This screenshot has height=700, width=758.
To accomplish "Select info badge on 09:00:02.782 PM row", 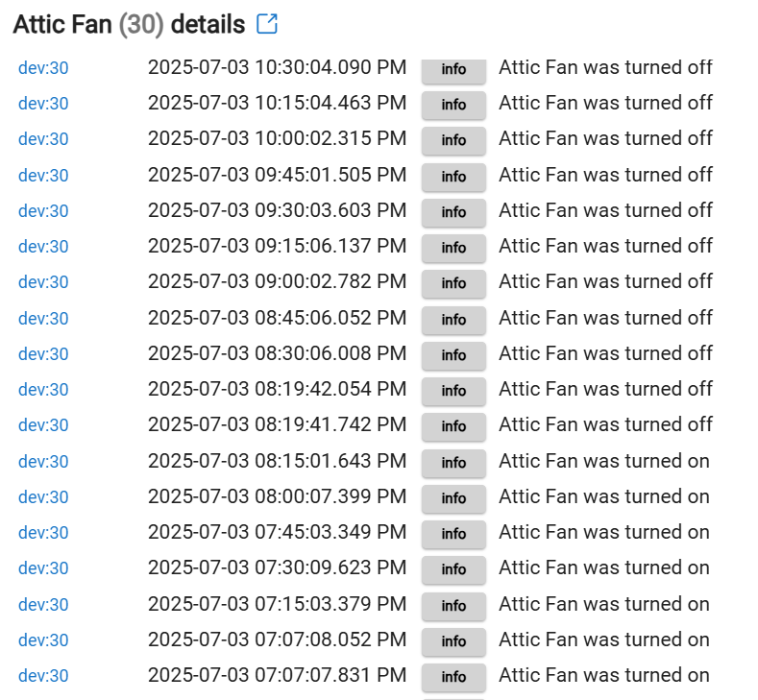I will pyautogui.click(x=453, y=283).
